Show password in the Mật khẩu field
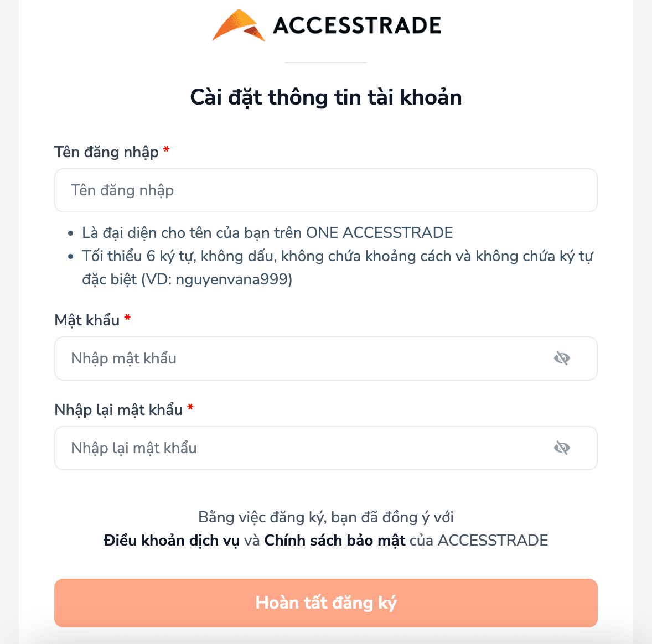652x644 pixels. pos(562,359)
